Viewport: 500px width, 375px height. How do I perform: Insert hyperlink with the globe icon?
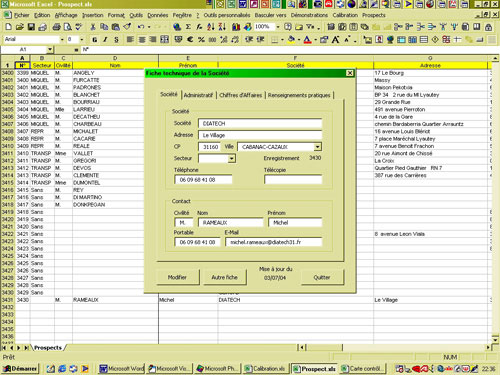[177, 27]
